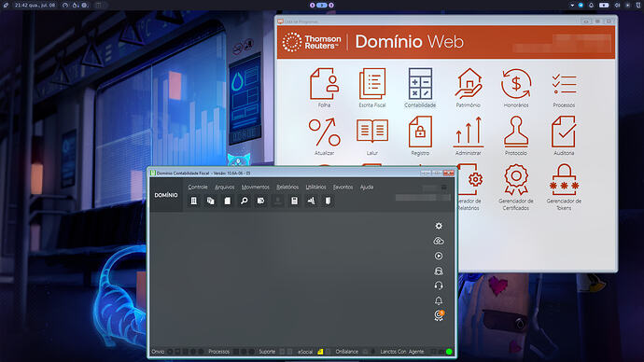644x362 pixels.
Task: Click the building icon in Domínio toolbar
Action: (194, 201)
